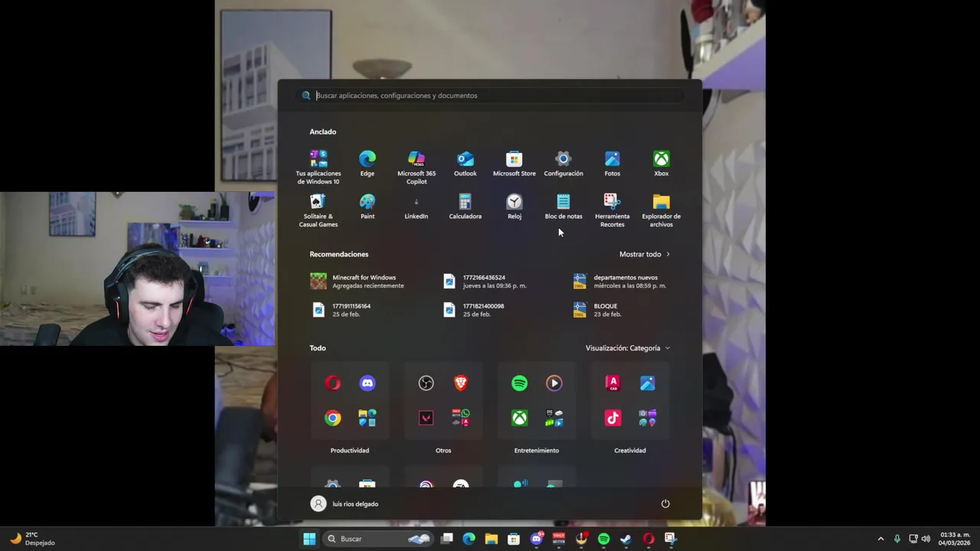This screenshot has width=980, height=551.
Task: Open media player in Entretenimiento group
Action: (554, 383)
